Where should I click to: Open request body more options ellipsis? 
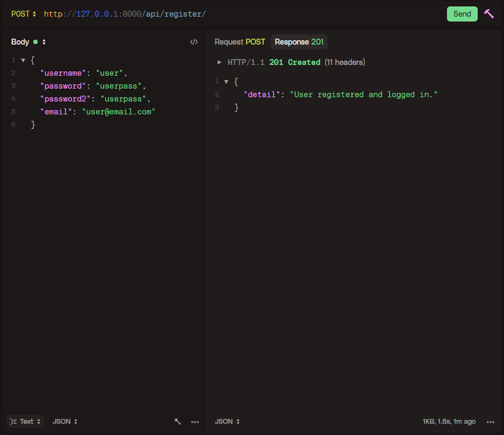[195, 422]
